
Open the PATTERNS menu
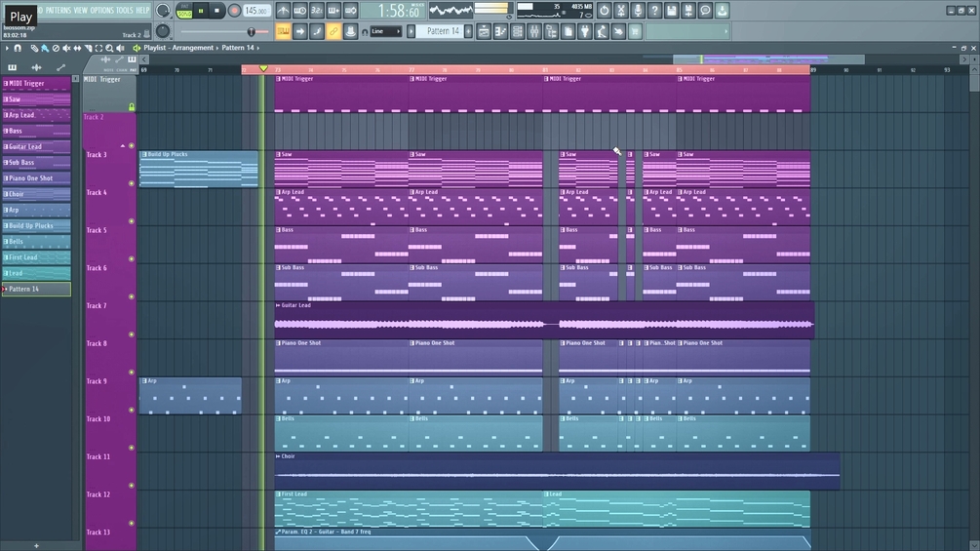point(59,11)
